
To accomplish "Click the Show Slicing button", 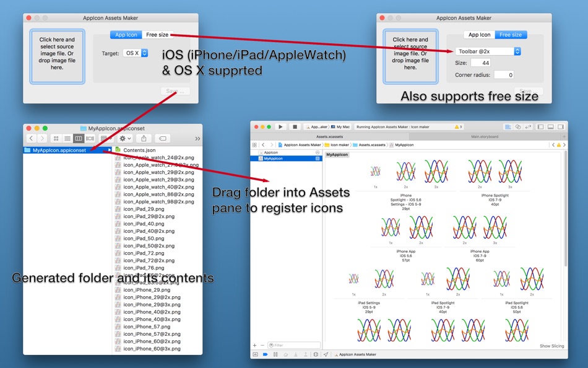I will tap(551, 346).
